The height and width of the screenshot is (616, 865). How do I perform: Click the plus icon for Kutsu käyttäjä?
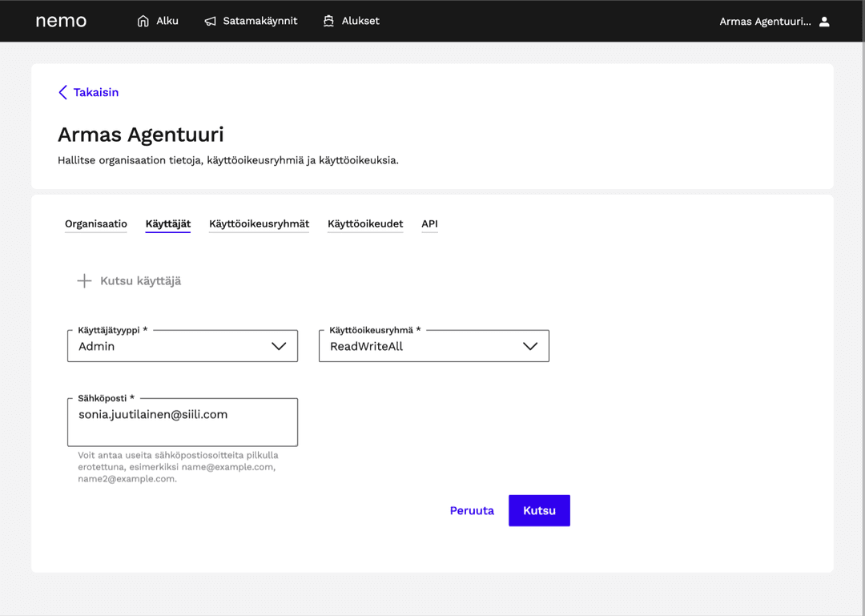tap(84, 281)
